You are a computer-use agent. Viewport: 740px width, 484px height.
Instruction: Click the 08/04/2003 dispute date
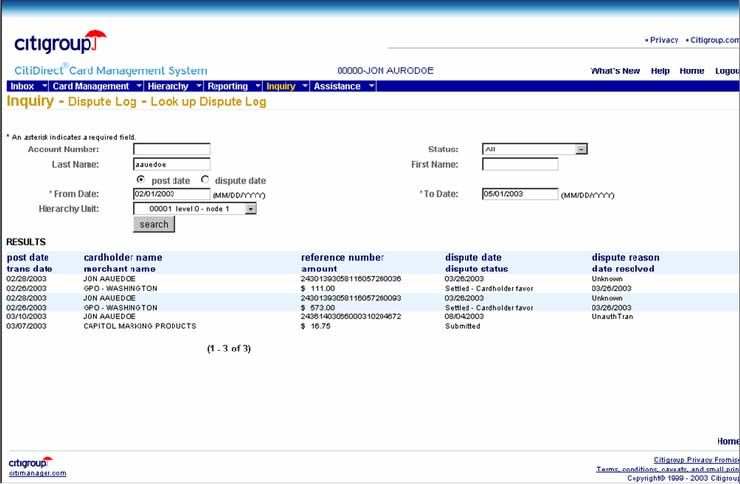(464, 317)
